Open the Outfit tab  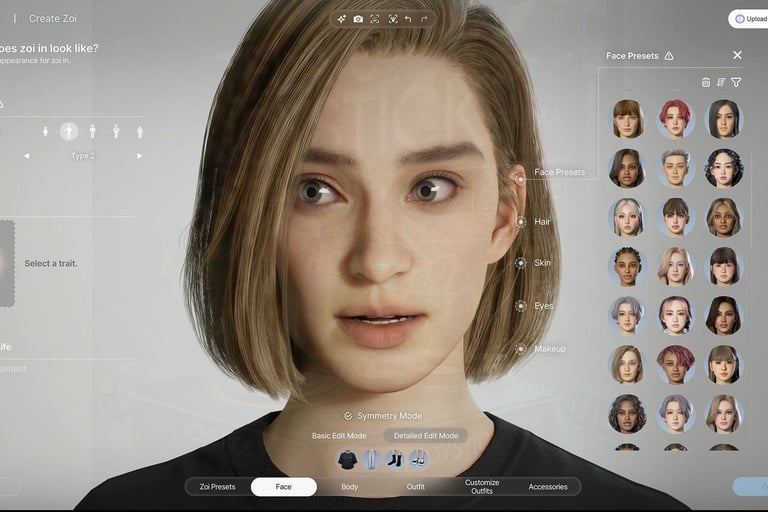(x=416, y=487)
